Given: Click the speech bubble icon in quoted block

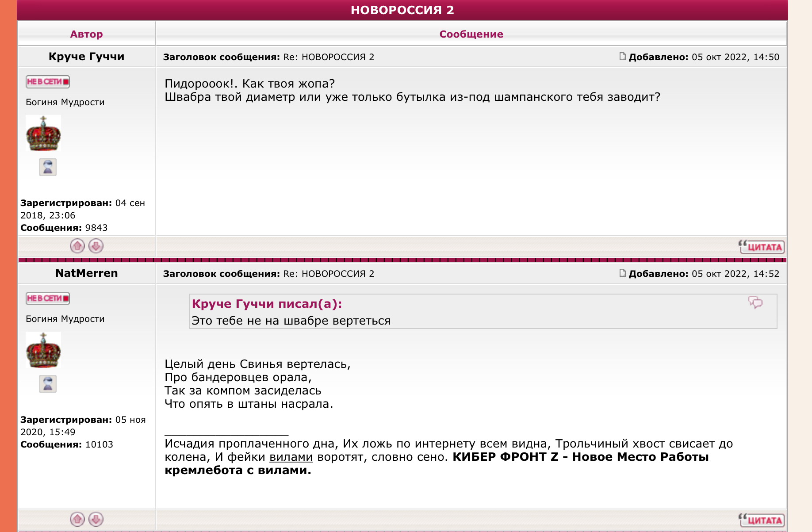Looking at the screenshot, I should point(755,302).
